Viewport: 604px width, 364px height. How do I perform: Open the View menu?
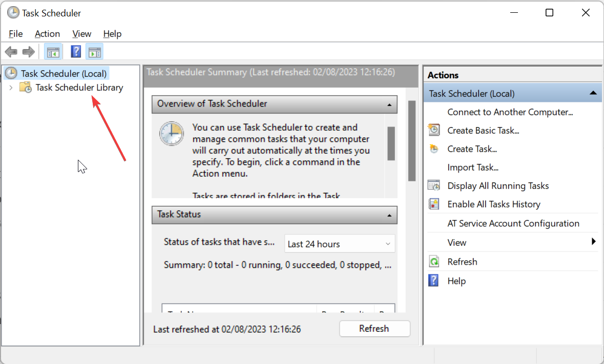81,34
